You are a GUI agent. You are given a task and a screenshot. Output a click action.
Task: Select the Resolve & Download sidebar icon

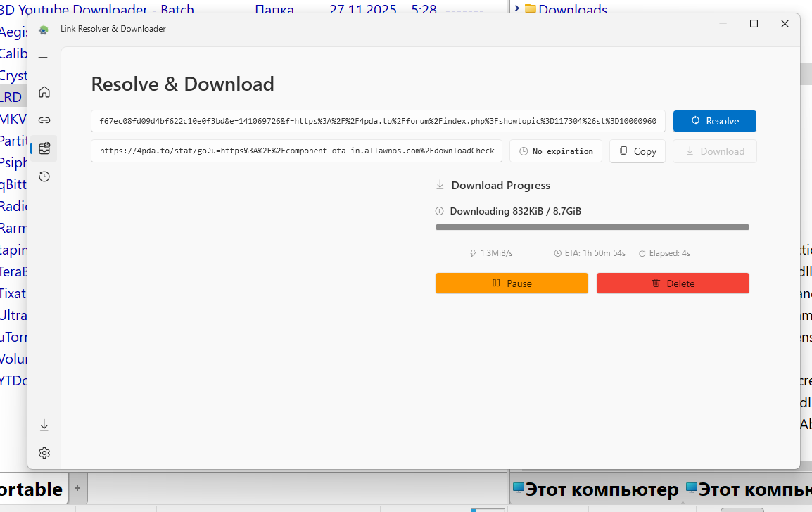[44, 148]
